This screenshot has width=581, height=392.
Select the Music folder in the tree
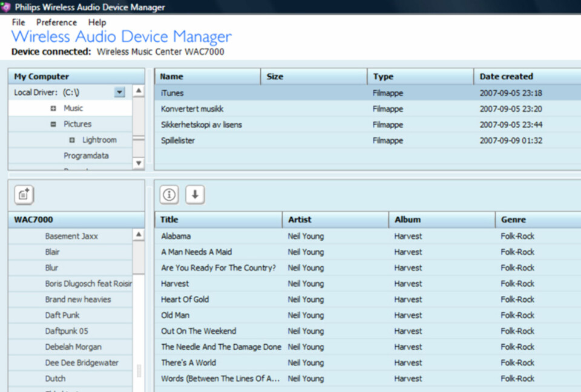pos(73,108)
